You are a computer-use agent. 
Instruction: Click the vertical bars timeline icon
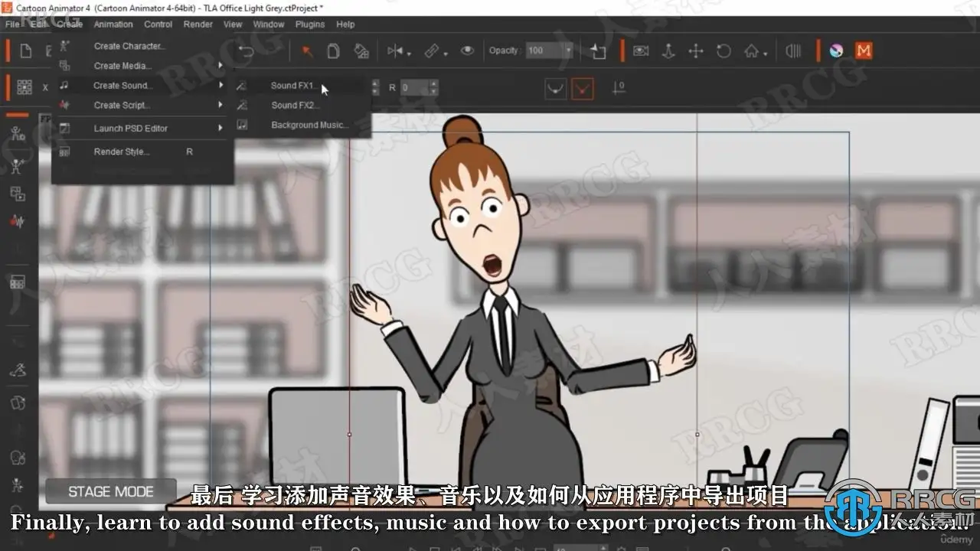(793, 51)
